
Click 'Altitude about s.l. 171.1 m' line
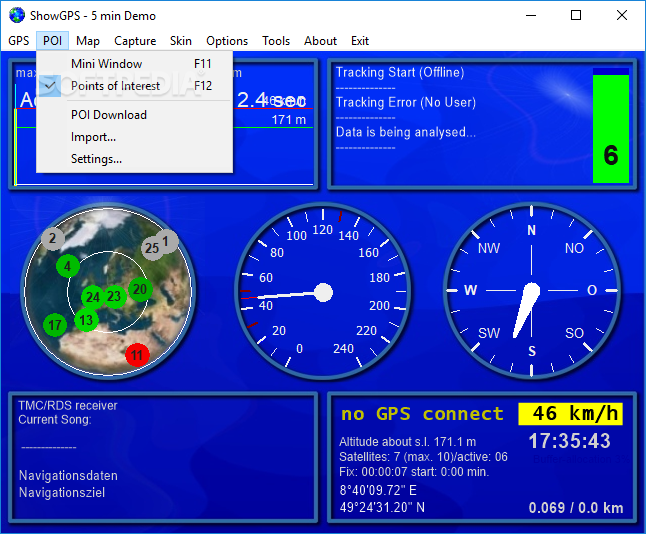pos(407,442)
